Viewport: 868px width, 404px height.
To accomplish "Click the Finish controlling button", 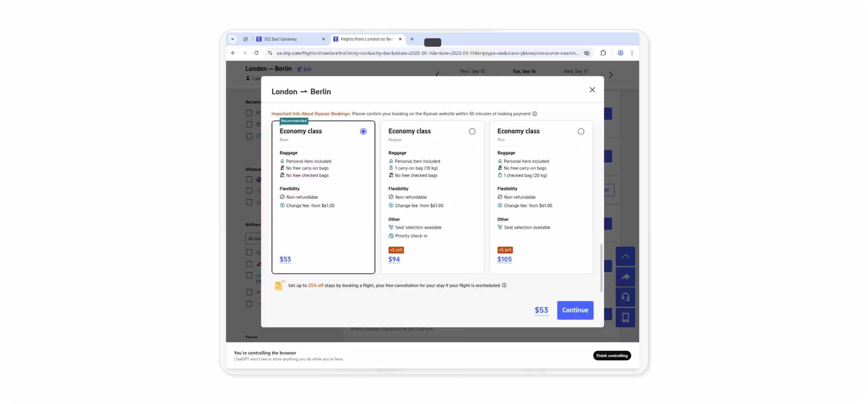I will (612, 356).
